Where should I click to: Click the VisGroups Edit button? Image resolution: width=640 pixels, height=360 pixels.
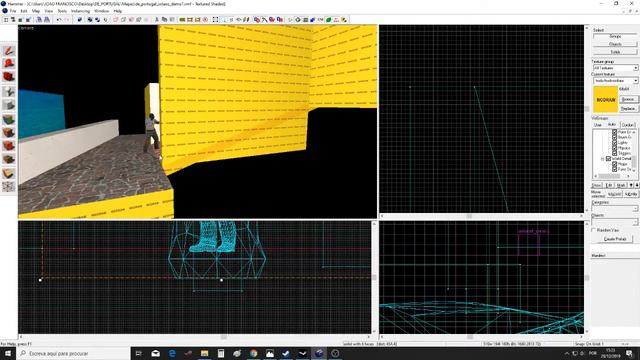click(609, 185)
